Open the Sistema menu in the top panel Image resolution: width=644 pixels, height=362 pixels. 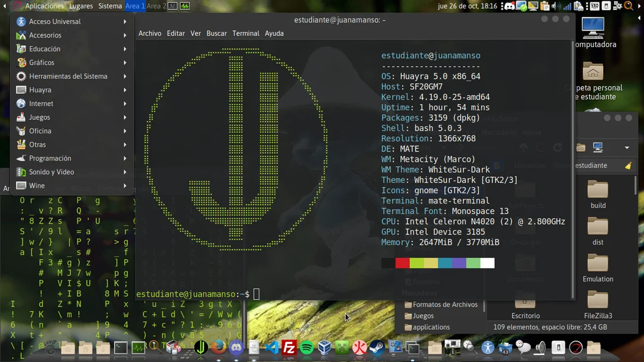tap(111, 5)
